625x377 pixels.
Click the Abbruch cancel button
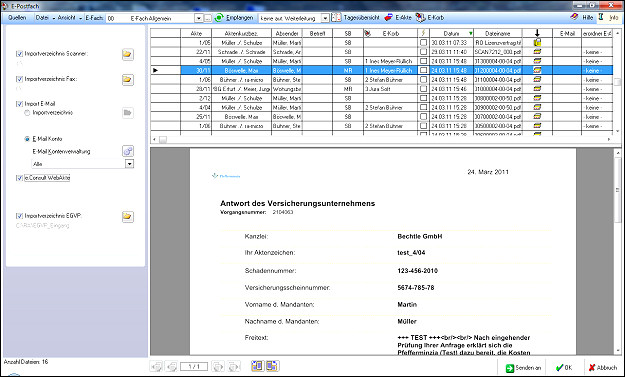tap(603, 367)
